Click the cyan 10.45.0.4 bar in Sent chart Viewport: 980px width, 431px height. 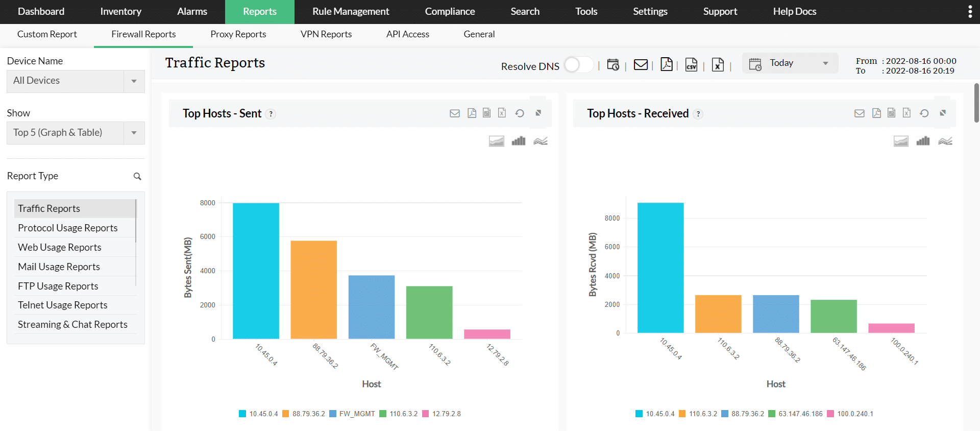click(x=256, y=271)
